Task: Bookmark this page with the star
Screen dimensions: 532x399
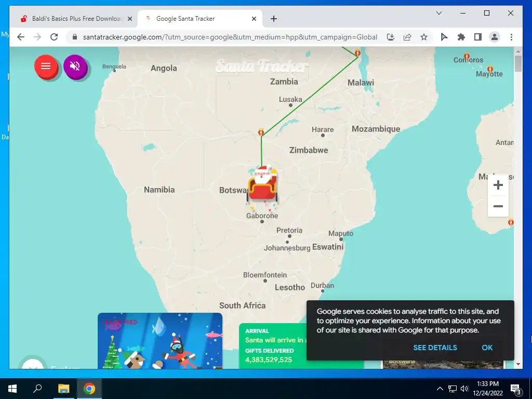Action: coord(424,37)
